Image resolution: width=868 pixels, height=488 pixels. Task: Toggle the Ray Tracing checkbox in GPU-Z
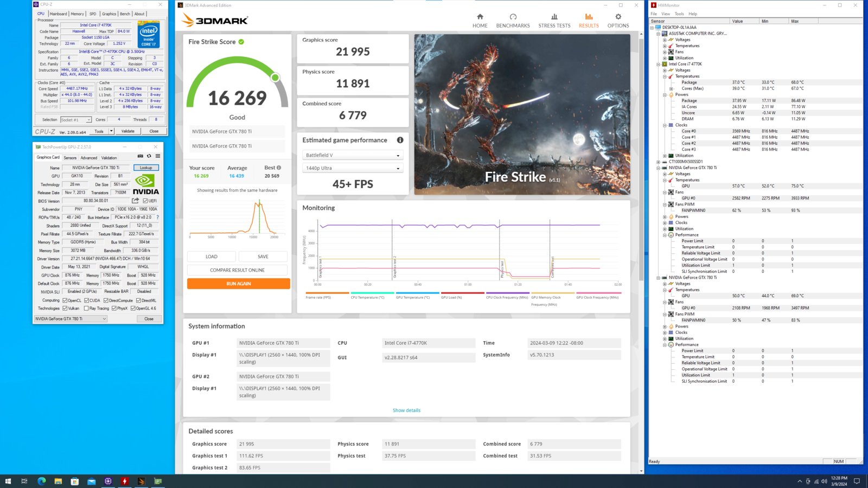86,308
